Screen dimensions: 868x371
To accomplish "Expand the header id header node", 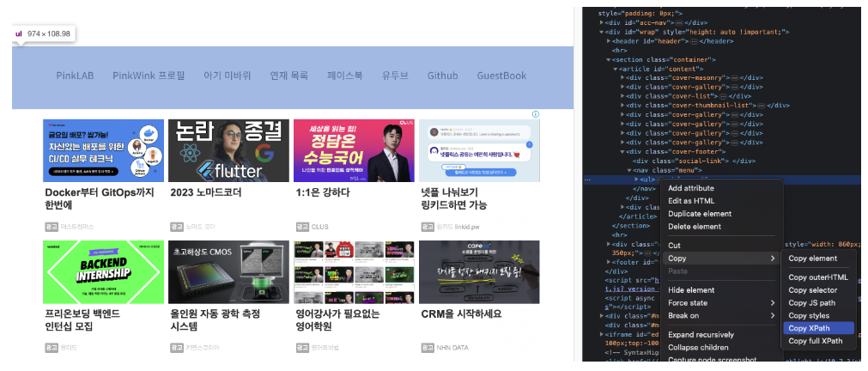I will pyautogui.click(x=609, y=41).
